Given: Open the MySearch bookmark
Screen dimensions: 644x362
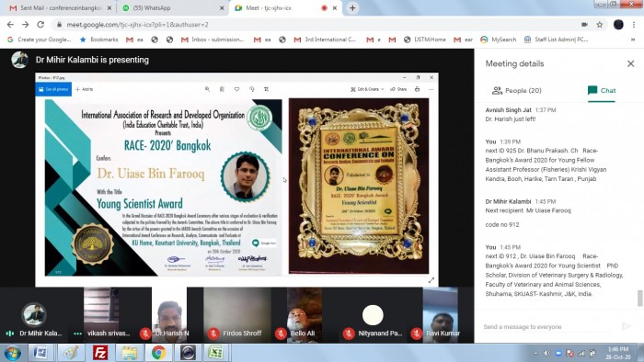Looking at the screenshot, I should click(x=499, y=40).
